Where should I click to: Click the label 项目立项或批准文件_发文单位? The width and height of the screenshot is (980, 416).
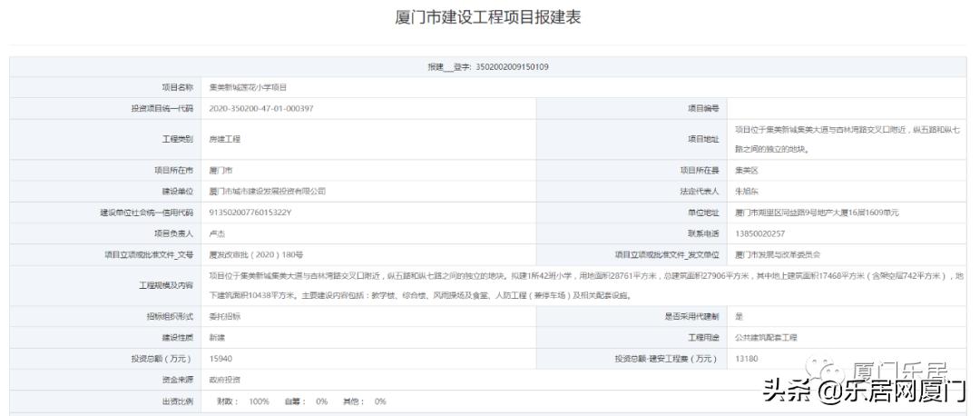coord(668,254)
